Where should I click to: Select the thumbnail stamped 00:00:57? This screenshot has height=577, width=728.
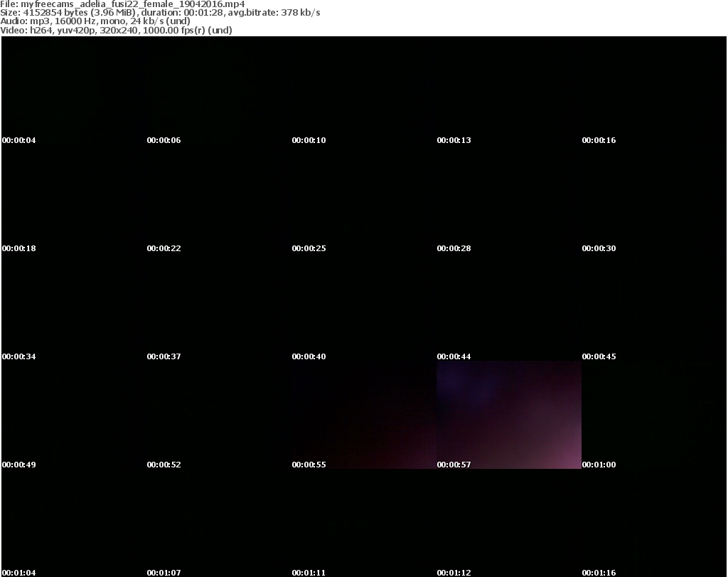click(x=509, y=415)
